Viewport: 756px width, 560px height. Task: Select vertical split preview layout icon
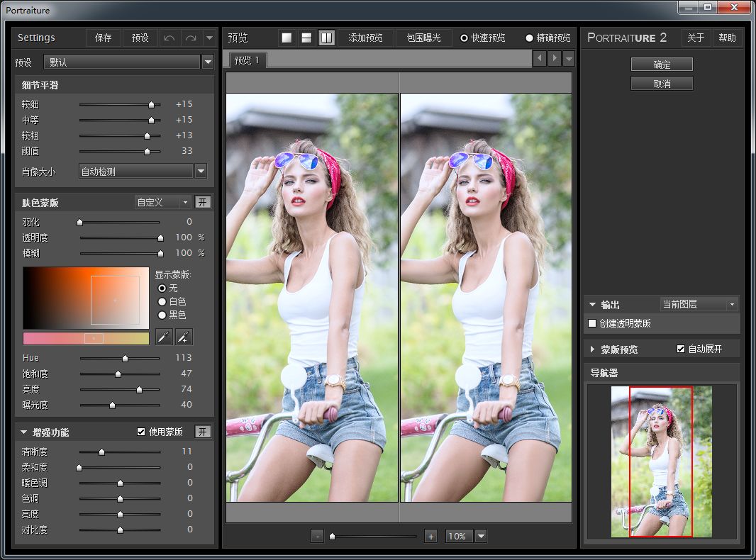326,38
